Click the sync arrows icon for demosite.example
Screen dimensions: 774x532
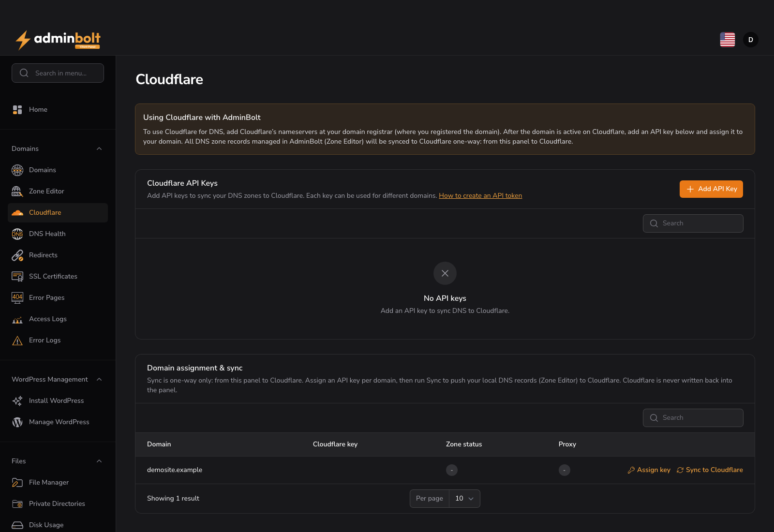point(680,470)
